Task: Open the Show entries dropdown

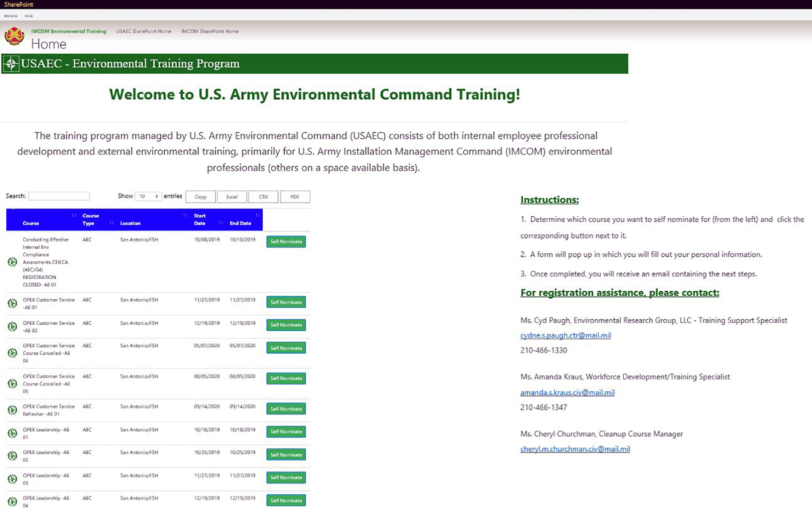Action: (149, 196)
